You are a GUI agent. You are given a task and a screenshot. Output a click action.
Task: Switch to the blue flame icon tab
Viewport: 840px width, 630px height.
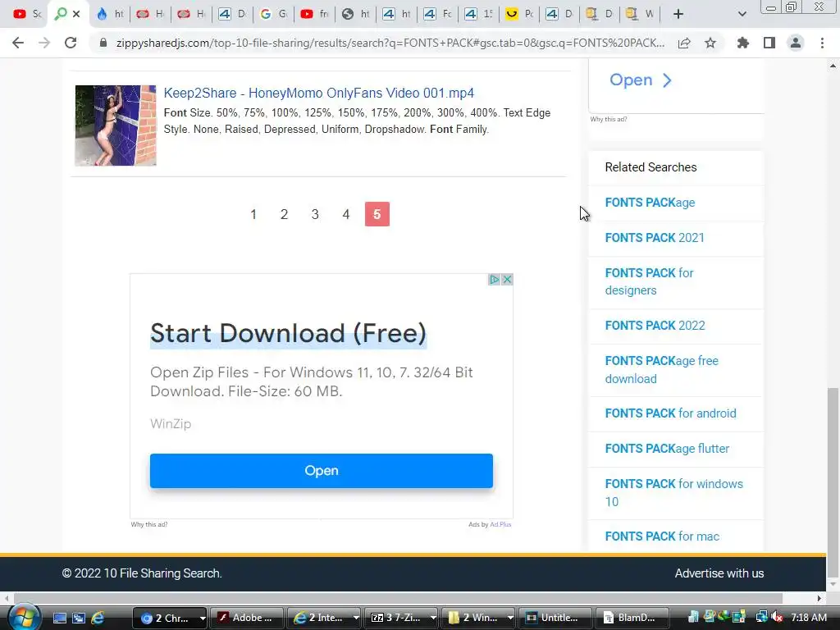[109, 14]
